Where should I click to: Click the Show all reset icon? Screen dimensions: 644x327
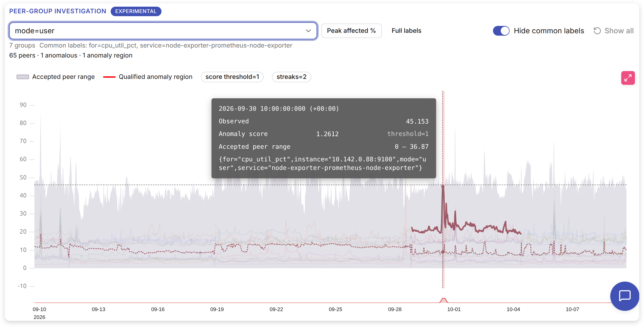pos(597,31)
